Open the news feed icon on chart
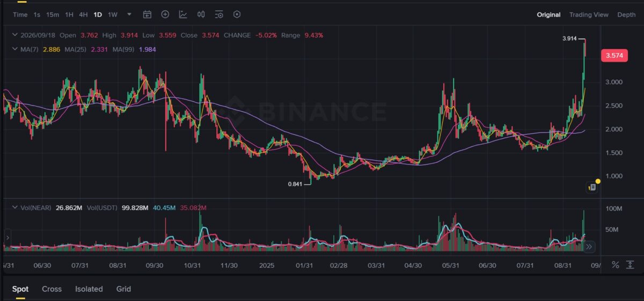 [592, 188]
